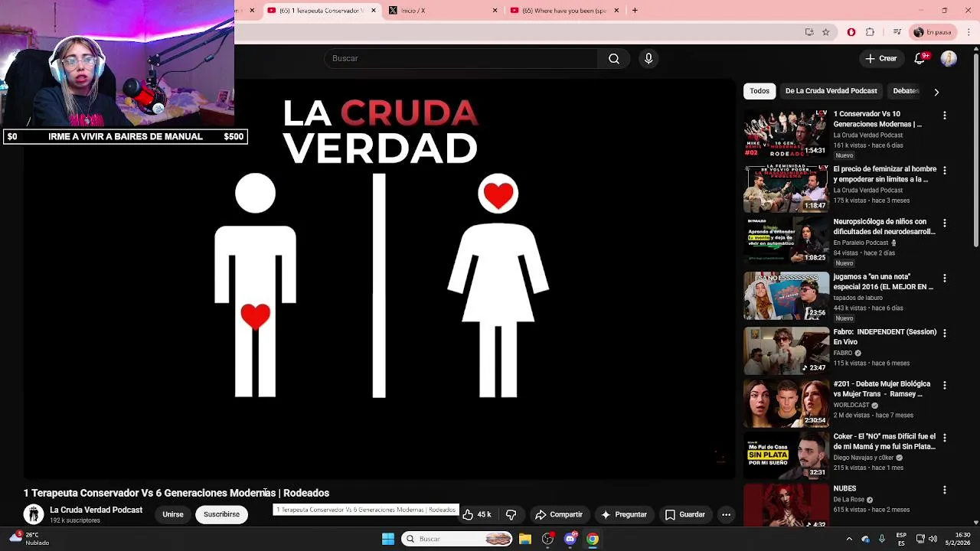Open Fabro INDEPENDENT Session thumbnail
This screenshot has width=980, height=551.
786,350
